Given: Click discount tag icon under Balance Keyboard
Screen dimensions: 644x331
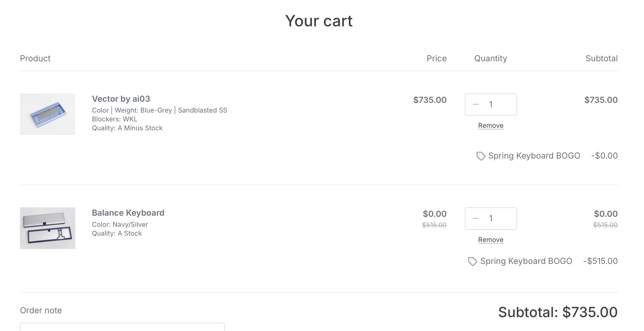Looking at the screenshot, I should [x=472, y=261].
